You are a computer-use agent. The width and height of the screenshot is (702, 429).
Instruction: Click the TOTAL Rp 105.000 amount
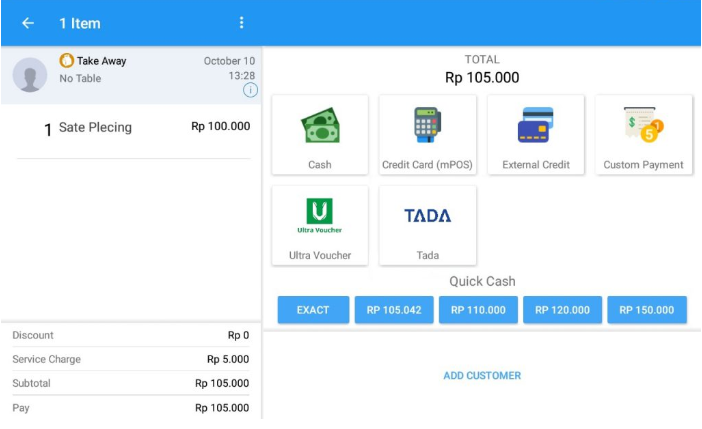tap(482, 77)
